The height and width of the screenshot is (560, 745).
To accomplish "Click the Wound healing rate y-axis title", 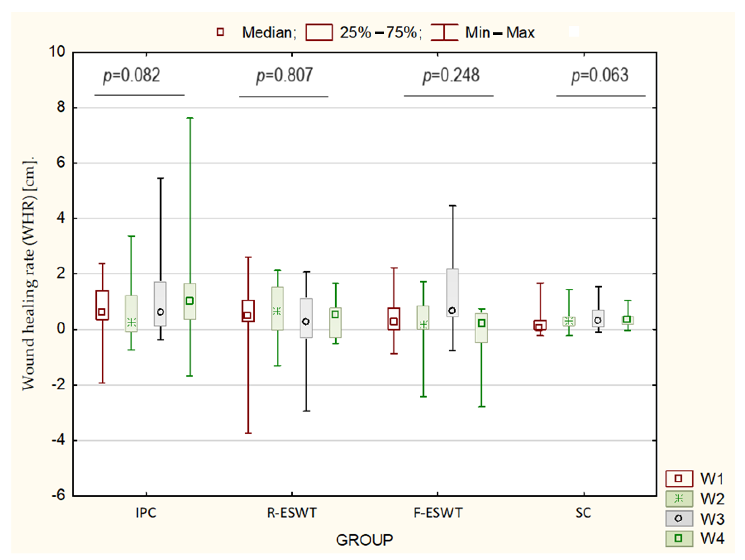I will click(x=29, y=273).
